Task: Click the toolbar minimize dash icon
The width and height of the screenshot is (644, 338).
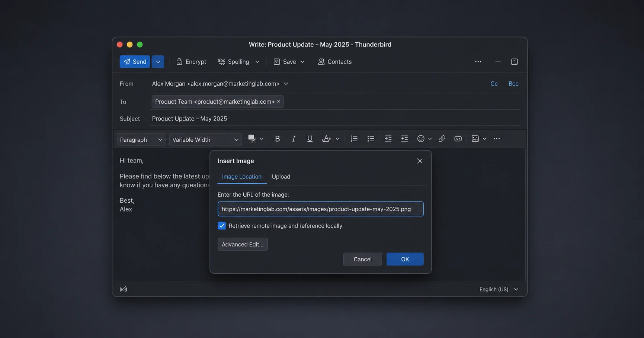Action: point(498,62)
